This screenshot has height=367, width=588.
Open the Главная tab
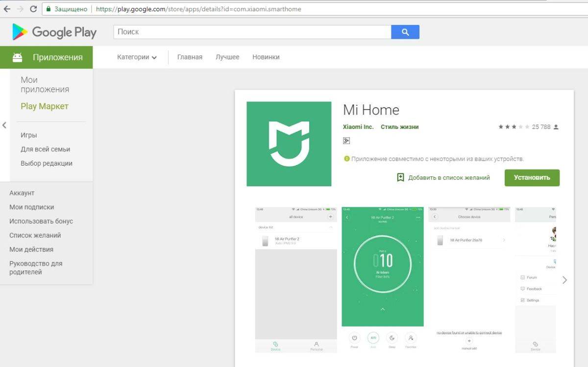(190, 57)
